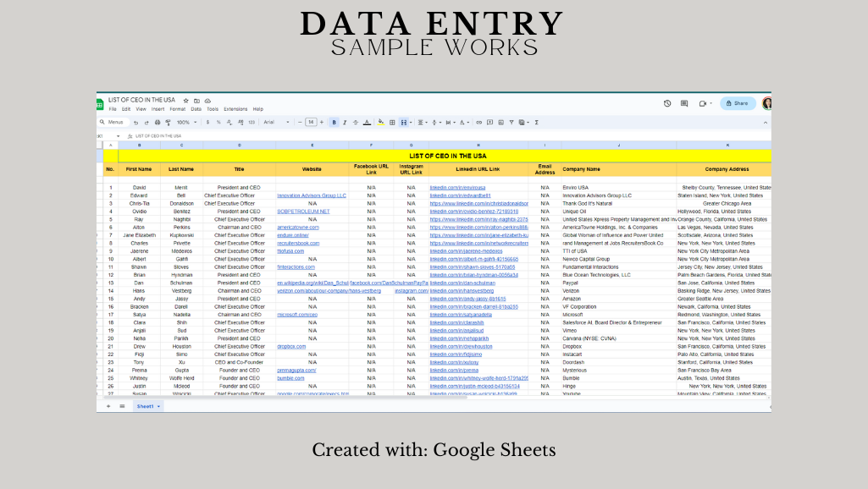Open the text color picker

[x=367, y=122]
